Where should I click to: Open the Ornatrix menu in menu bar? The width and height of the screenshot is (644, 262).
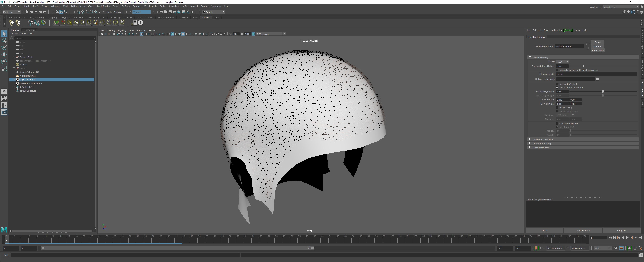[204, 6]
